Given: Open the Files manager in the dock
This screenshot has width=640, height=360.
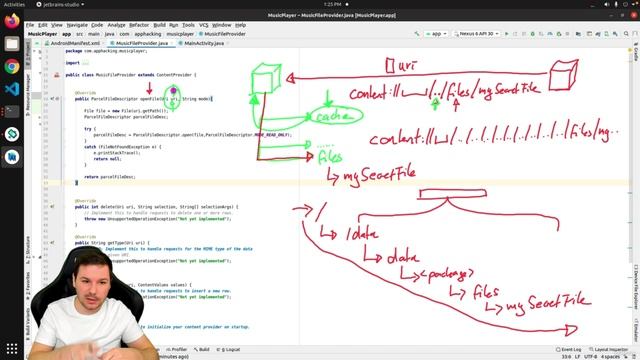Looking at the screenshot, I should point(12,44).
